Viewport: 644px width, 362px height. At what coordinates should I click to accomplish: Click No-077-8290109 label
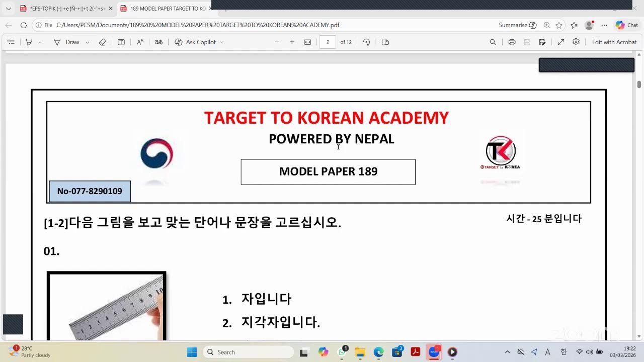point(90,191)
